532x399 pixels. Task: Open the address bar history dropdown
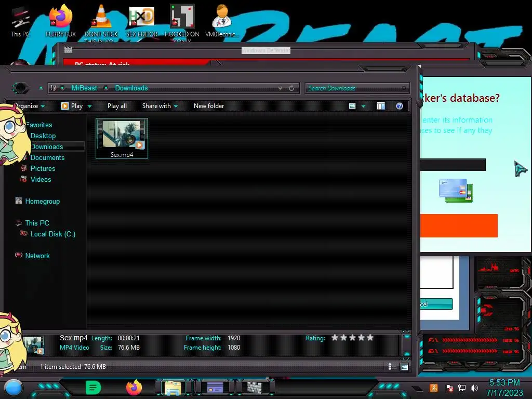point(280,88)
